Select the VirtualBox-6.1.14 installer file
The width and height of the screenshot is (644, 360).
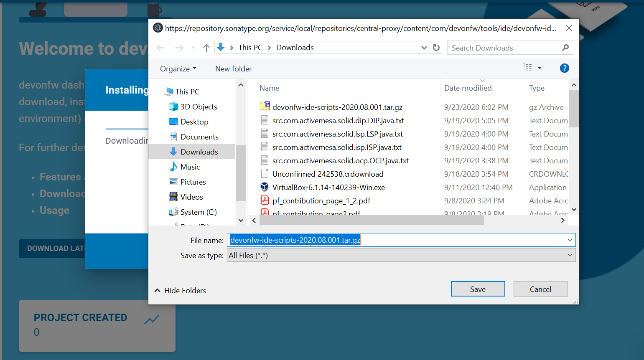coord(328,188)
